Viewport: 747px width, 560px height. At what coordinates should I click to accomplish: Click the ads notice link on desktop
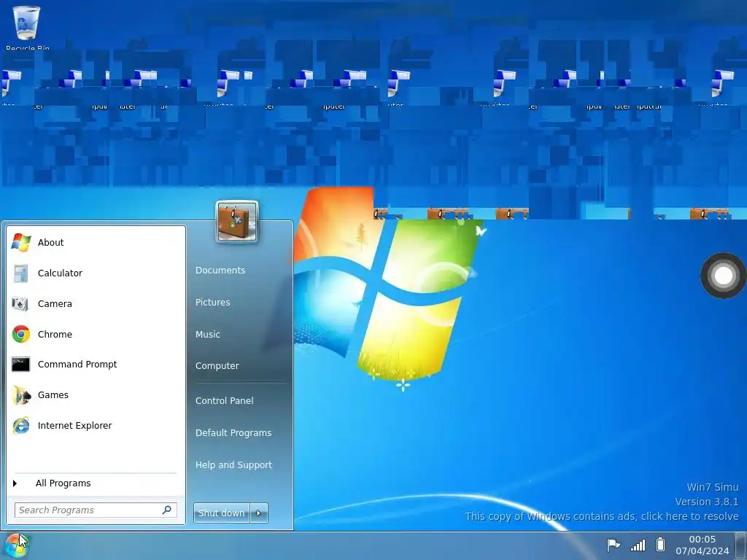(x=602, y=517)
